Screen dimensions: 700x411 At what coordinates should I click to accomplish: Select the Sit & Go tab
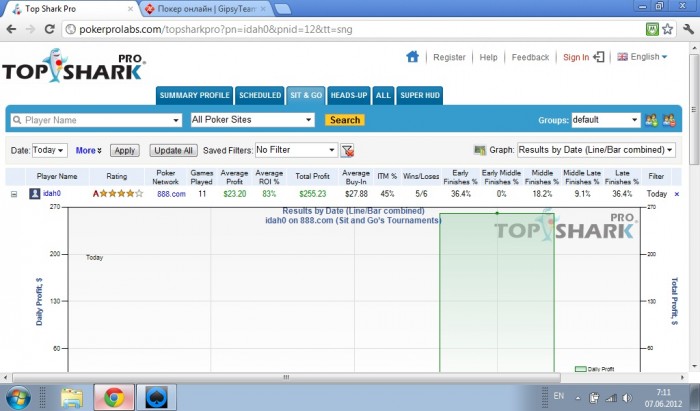pyautogui.click(x=306, y=95)
